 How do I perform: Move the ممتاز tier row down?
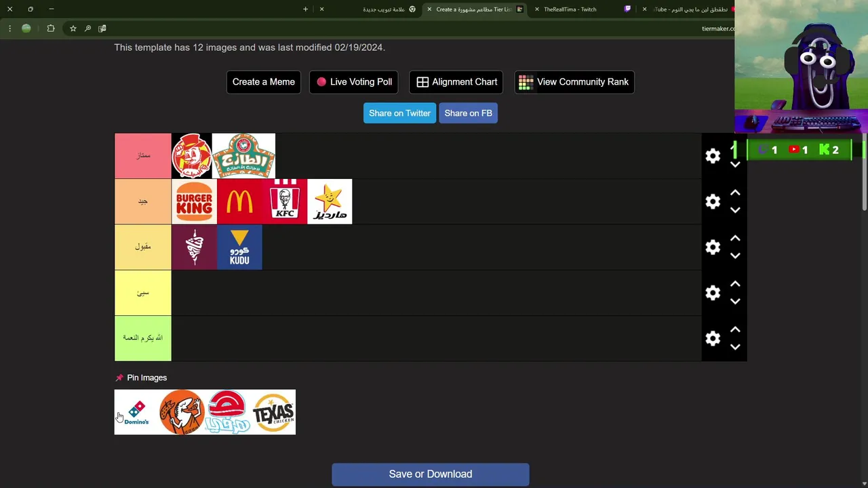click(x=735, y=165)
